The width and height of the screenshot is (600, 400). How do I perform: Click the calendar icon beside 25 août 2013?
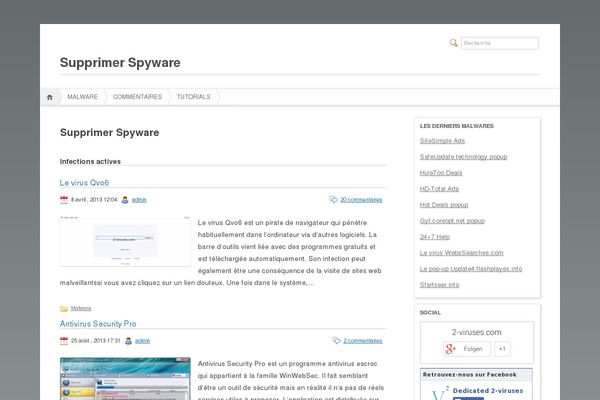tap(64, 341)
